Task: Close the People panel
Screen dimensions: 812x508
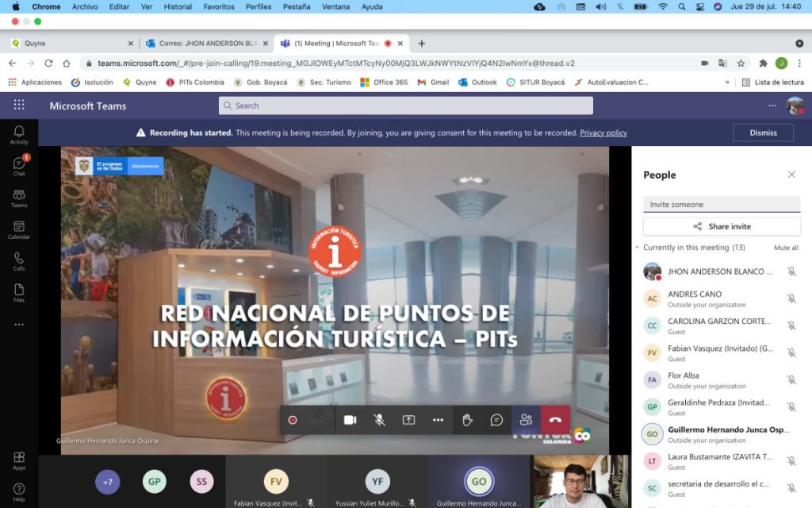Action: point(791,175)
